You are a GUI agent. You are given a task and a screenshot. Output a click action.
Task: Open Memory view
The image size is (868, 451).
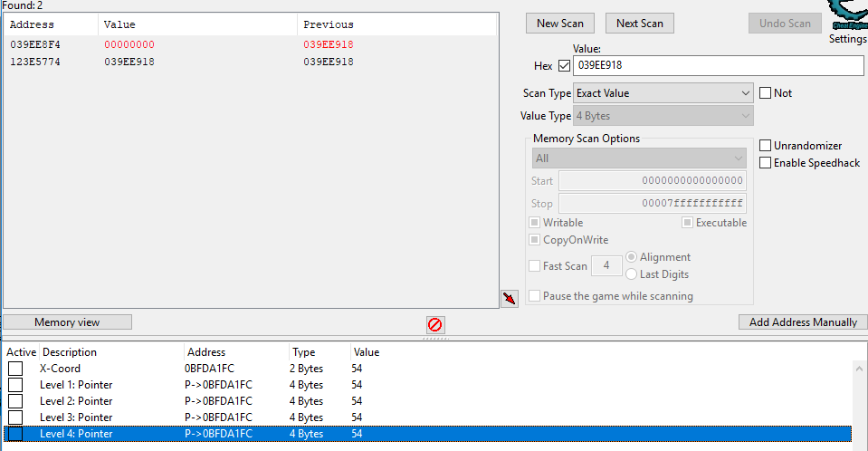[68, 322]
